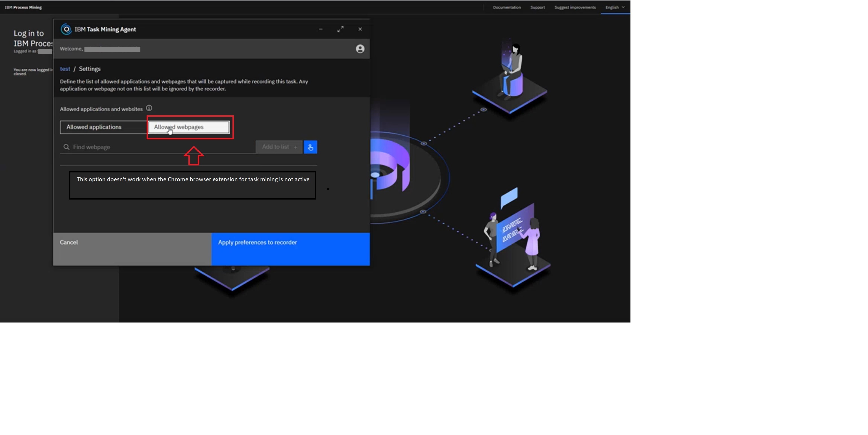Screen dimensions: 868x435
Task: Open the Documentation link in header
Action: [x=506, y=7]
